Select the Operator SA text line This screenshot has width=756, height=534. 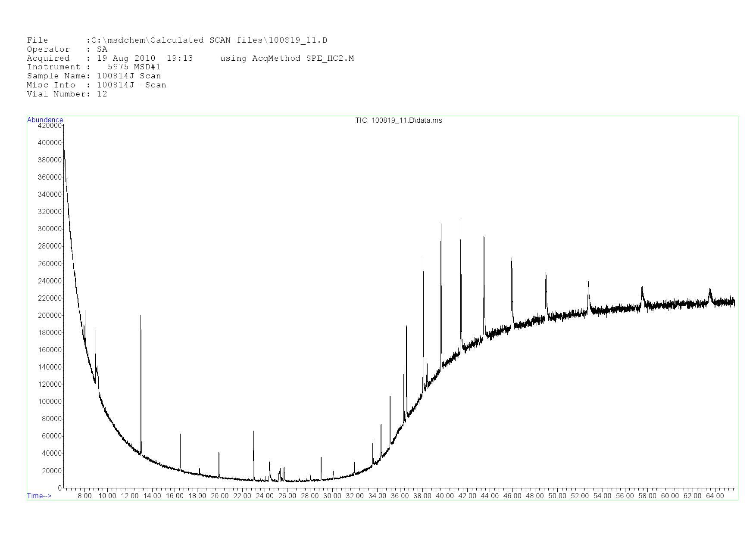tap(67, 49)
